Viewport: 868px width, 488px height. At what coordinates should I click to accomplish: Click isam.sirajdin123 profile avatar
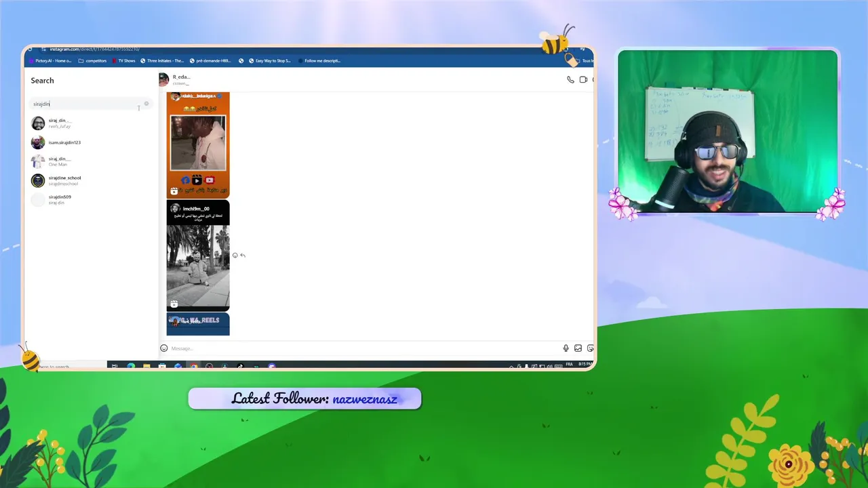pos(38,142)
